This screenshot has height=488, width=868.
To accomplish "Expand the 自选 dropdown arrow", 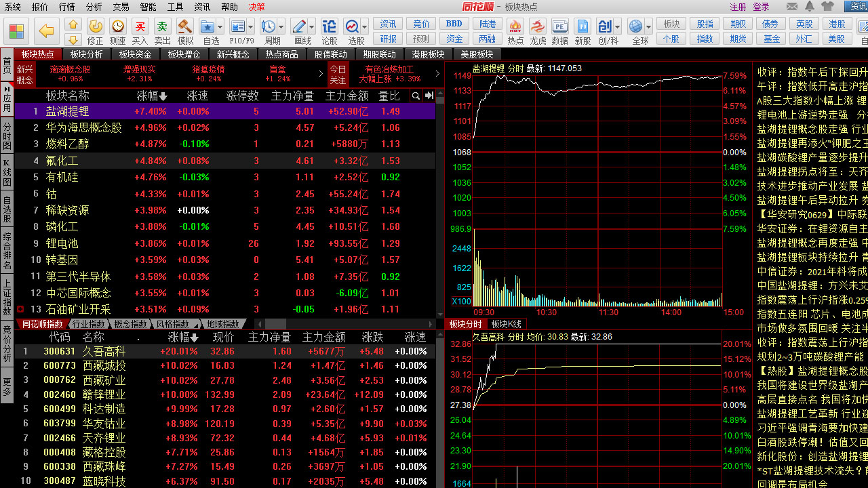I will point(221,27).
